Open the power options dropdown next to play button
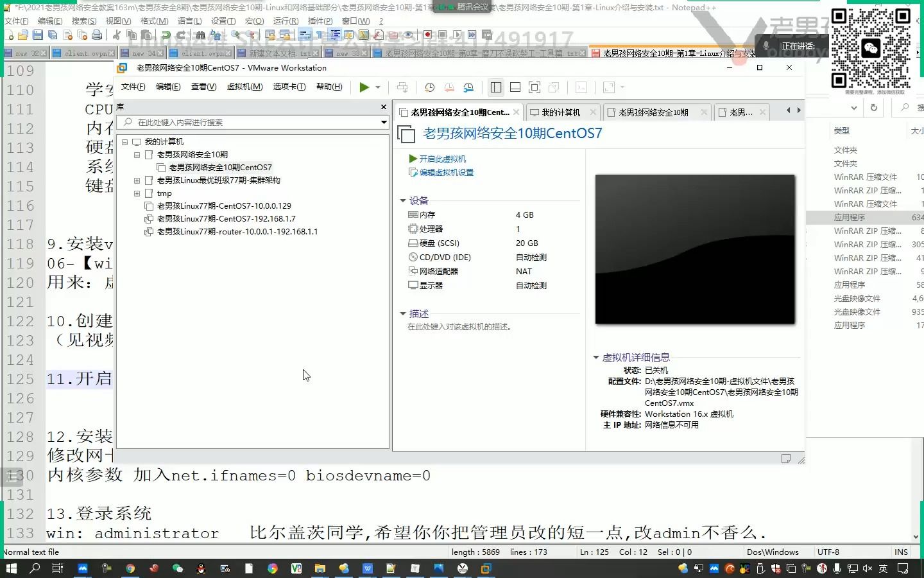The image size is (924, 578). tap(378, 87)
